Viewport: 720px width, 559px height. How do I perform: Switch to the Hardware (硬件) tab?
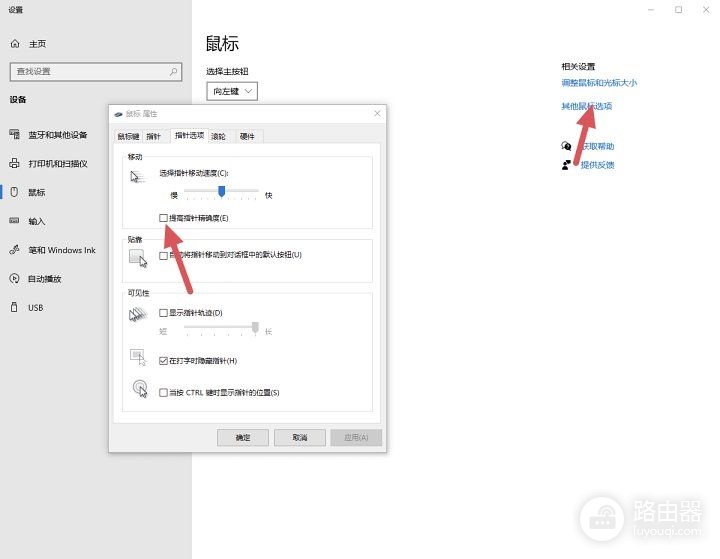(247, 136)
